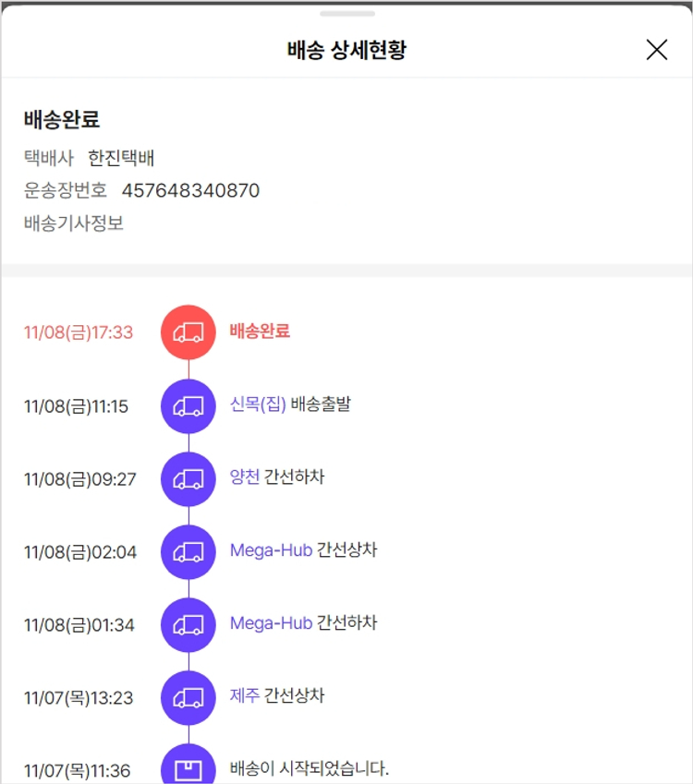Click the box icon for 배송이 시작되었습니다
693x784 pixels.
coord(188,768)
